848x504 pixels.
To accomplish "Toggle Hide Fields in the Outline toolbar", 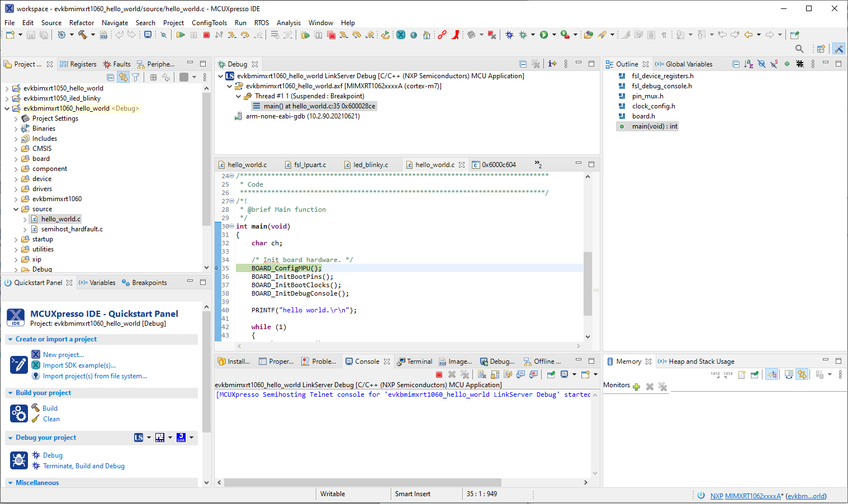I will coord(761,64).
